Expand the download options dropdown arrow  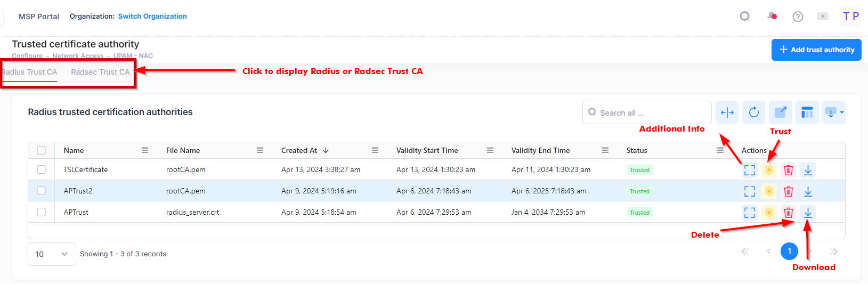click(x=841, y=112)
